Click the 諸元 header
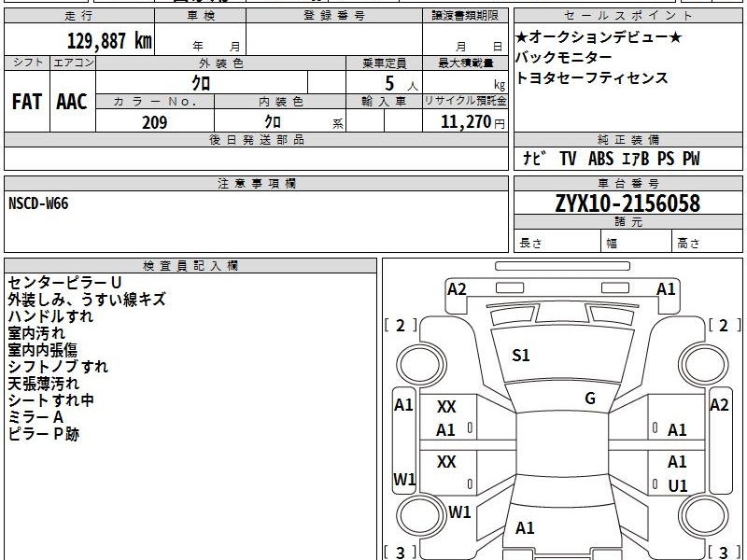The width and height of the screenshot is (747, 560). (x=627, y=221)
